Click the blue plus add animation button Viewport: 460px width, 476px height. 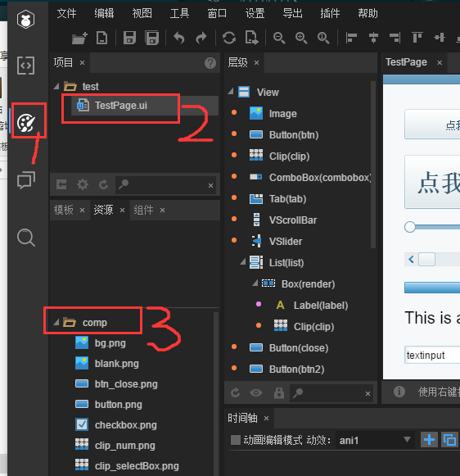click(x=429, y=440)
